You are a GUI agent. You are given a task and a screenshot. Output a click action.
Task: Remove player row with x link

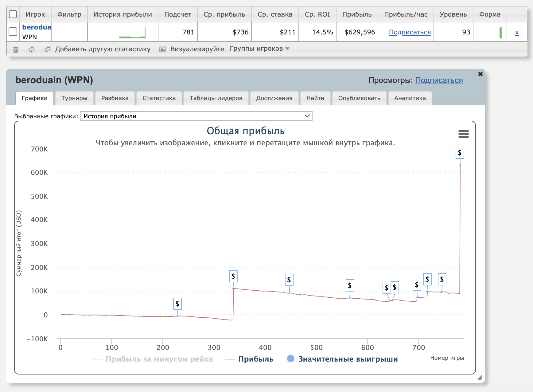coord(517,33)
